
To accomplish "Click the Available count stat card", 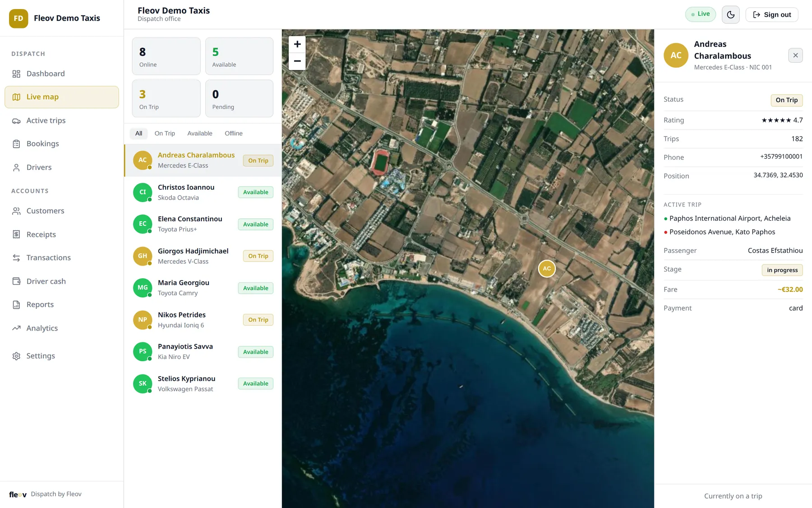I will [239, 56].
